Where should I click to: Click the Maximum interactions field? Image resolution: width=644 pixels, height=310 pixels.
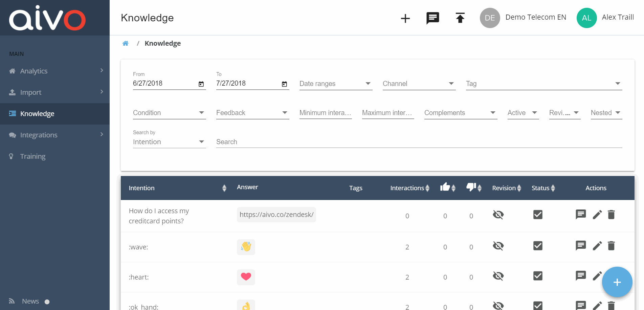pyautogui.click(x=388, y=113)
